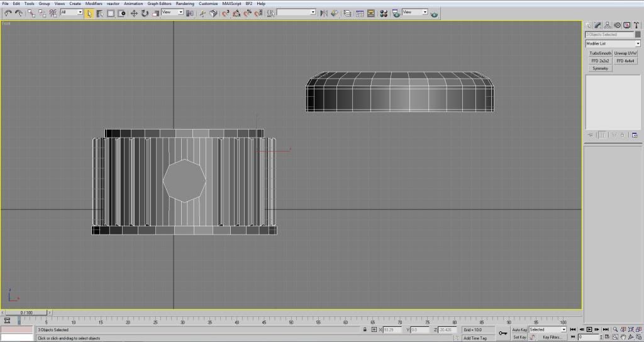644x342 pixels.
Task: Click the Zoom magnifier viewport control
Action: (x=614, y=329)
